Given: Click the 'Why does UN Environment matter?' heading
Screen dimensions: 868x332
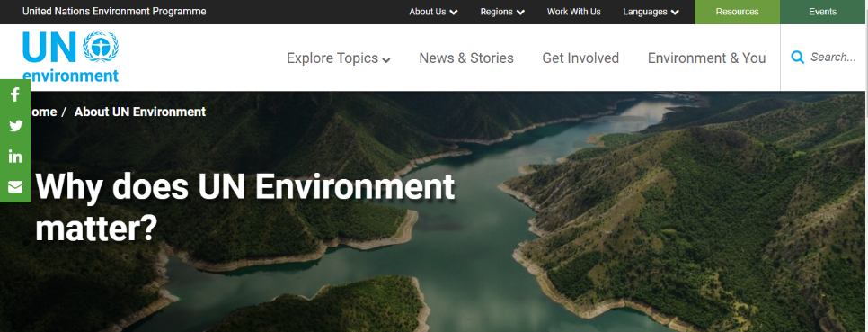Looking at the screenshot, I should coord(244,208).
